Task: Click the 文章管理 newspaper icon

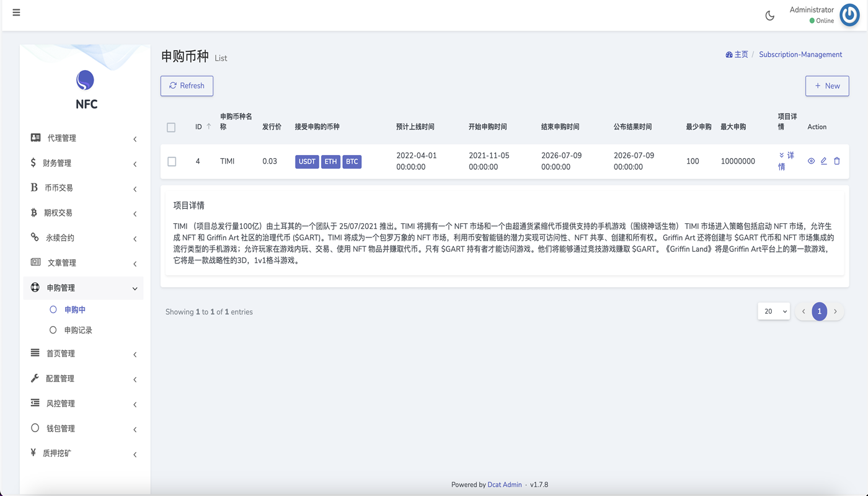Action: (35, 262)
